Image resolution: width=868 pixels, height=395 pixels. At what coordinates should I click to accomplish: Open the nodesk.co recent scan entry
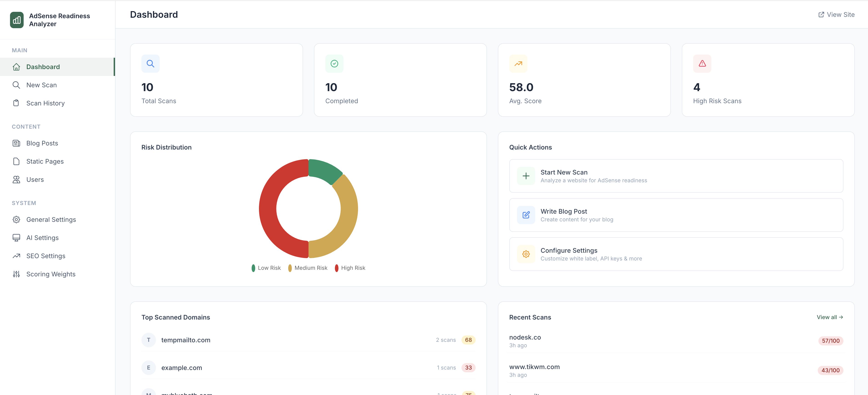click(x=525, y=337)
